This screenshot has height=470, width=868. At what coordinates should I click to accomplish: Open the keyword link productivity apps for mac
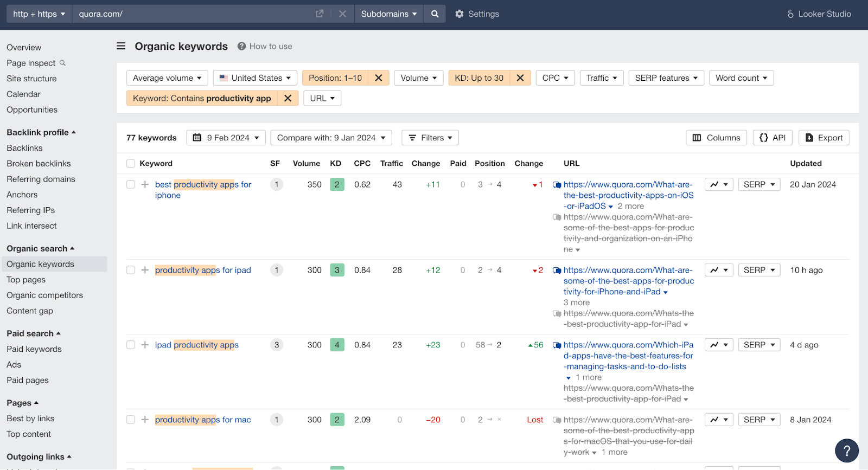point(203,420)
